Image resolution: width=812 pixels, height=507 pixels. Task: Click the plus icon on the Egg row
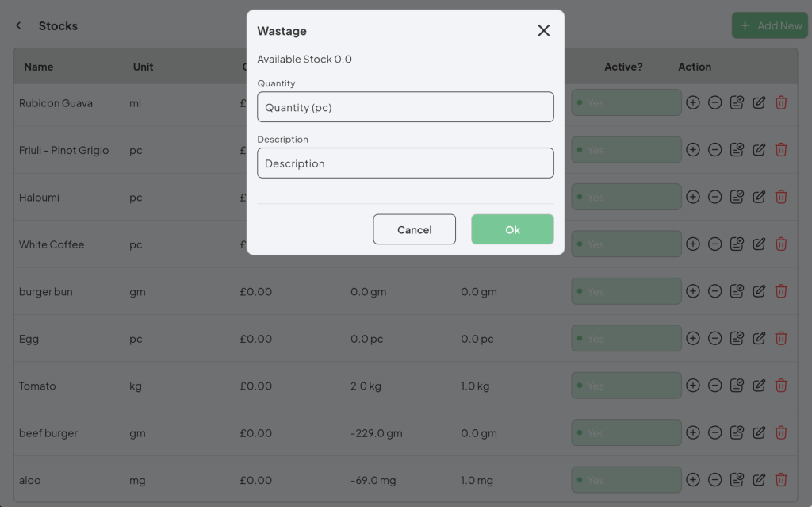click(x=692, y=338)
